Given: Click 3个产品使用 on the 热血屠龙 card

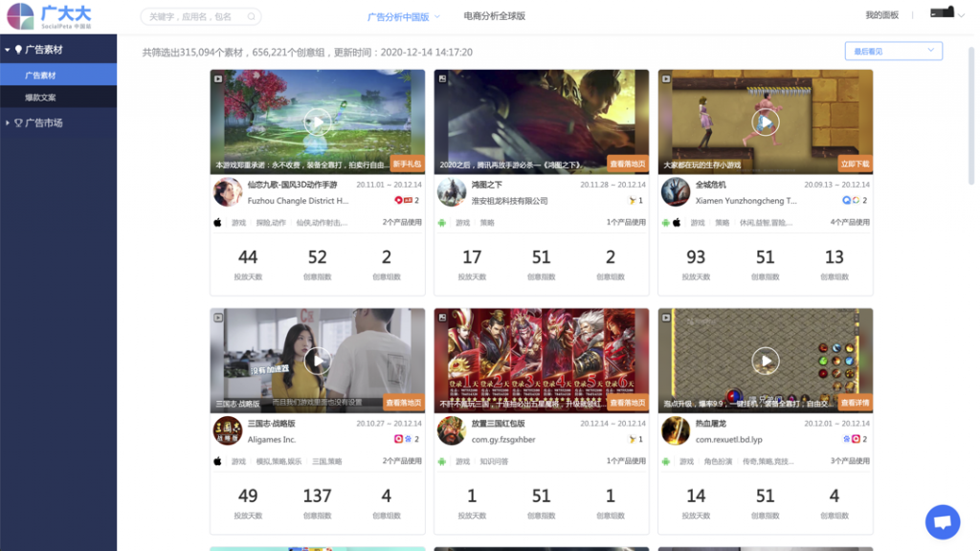Looking at the screenshot, I should point(850,461).
